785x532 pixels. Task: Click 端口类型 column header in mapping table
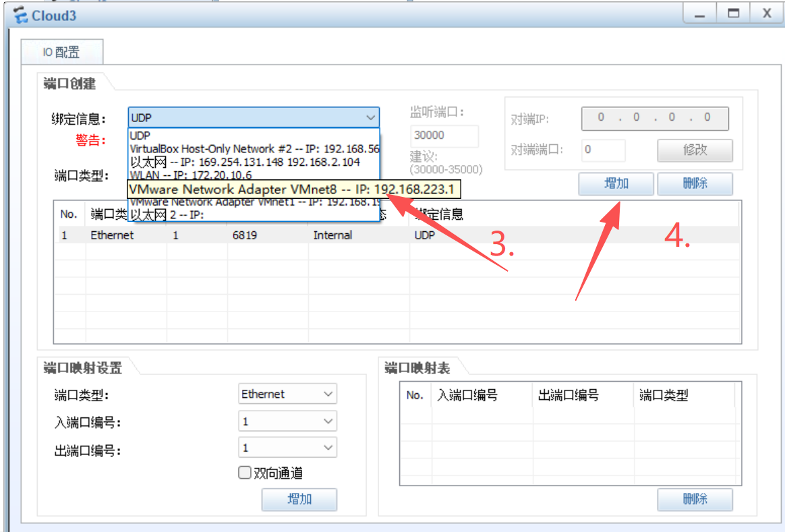684,395
